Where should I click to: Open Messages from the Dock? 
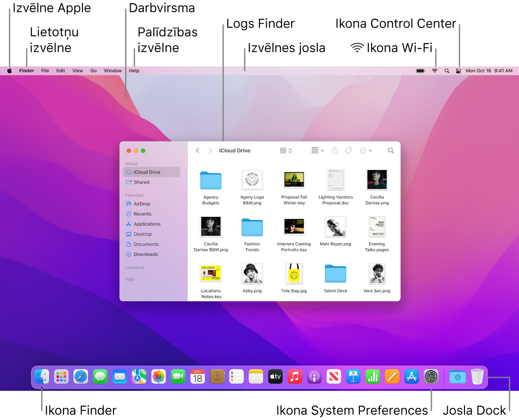click(x=100, y=376)
